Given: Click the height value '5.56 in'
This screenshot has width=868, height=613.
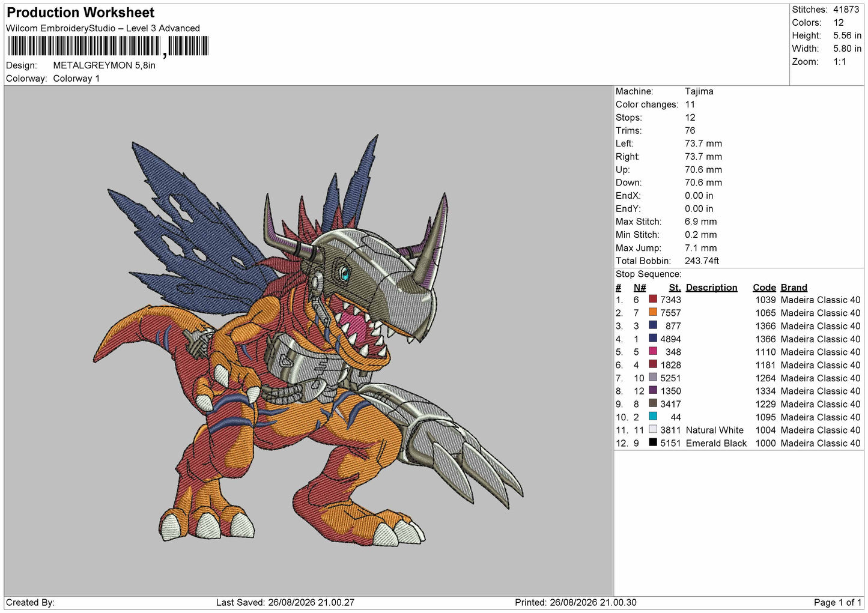Looking at the screenshot, I should pyautogui.click(x=847, y=36).
